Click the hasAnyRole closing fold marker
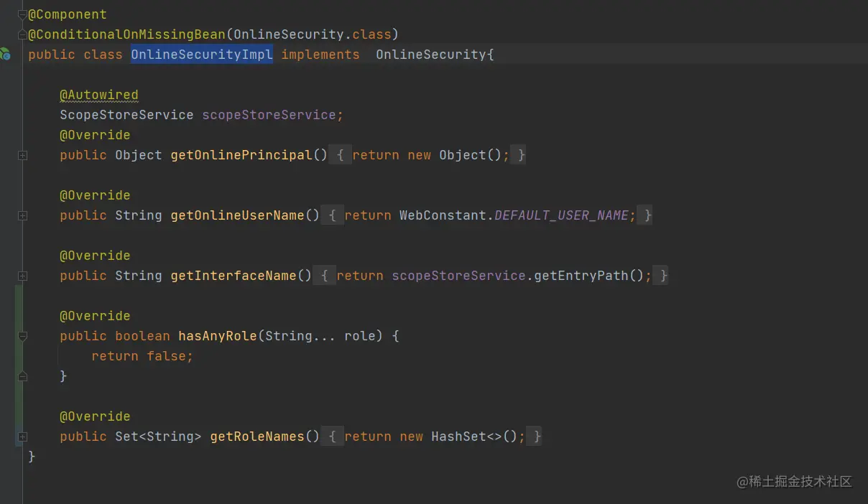868x504 pixels. click(22, 376)
